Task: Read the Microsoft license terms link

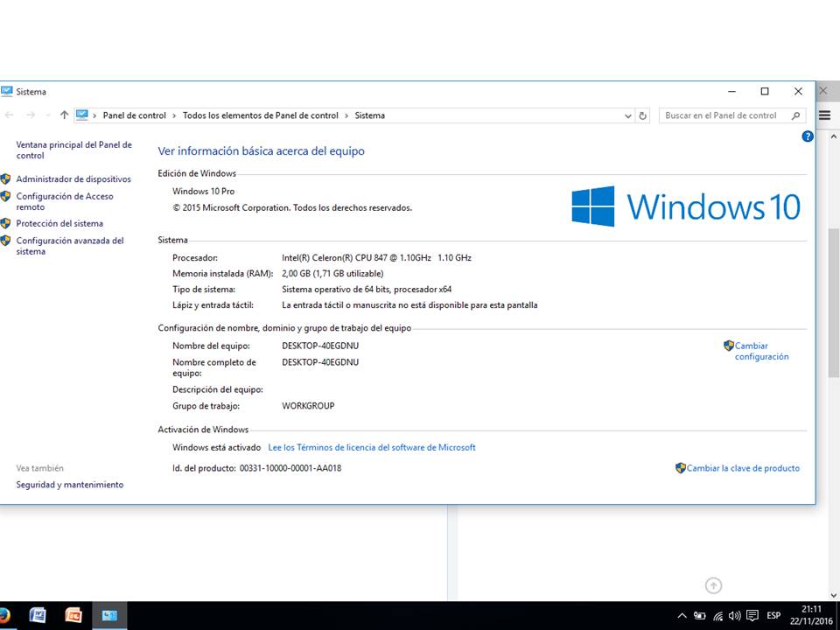Action: click(x=372, y=447)
